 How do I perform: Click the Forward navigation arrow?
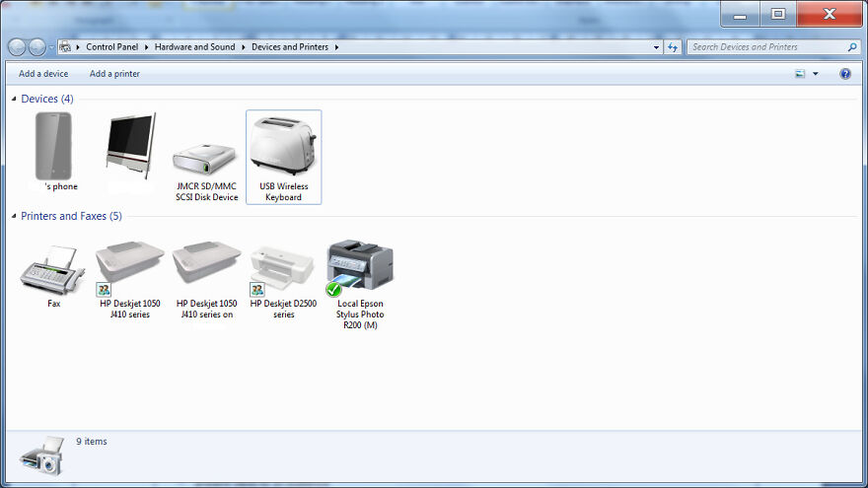(36, 47)
